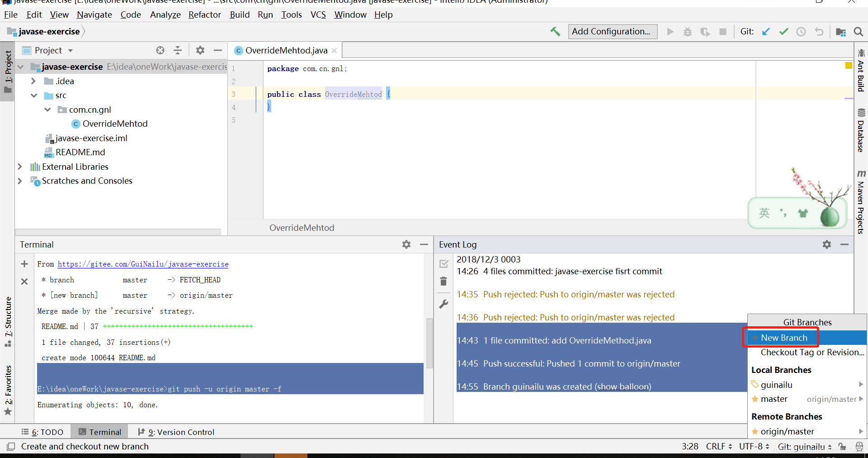
Task: Click the Git: guinailu branch widget
Action: pyautogui.click(x=805, y=447)
